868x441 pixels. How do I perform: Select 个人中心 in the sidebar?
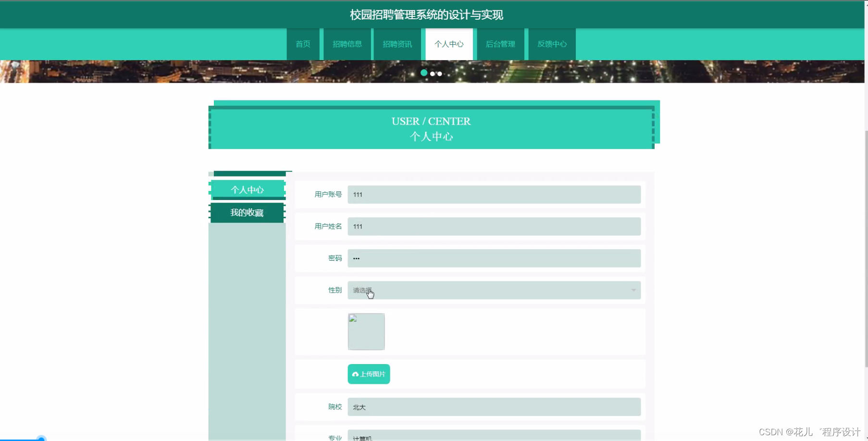point(247,189)
